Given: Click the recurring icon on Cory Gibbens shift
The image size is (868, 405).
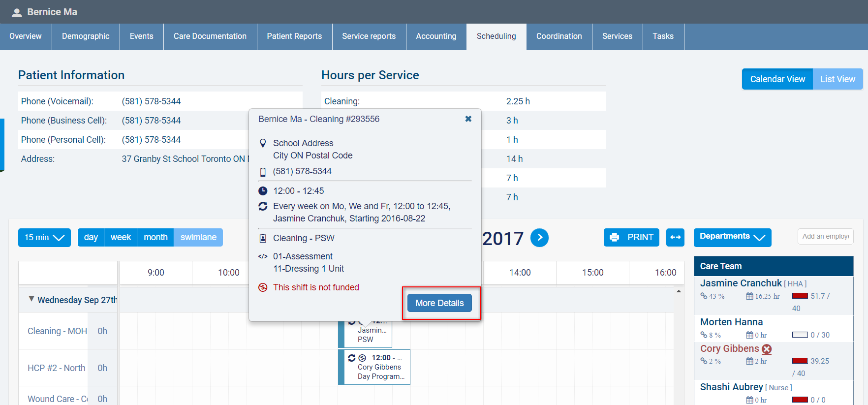Looking at the screenshot, I should click(351, 358).
